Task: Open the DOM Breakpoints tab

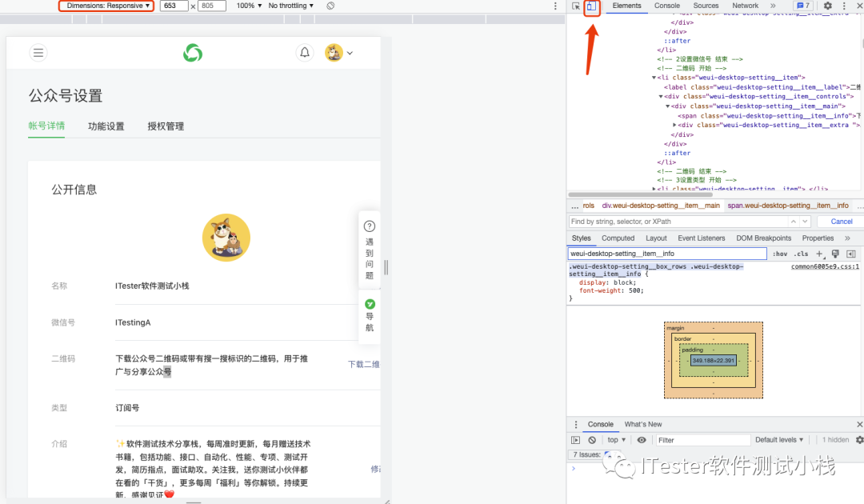Action: point(763,238)
